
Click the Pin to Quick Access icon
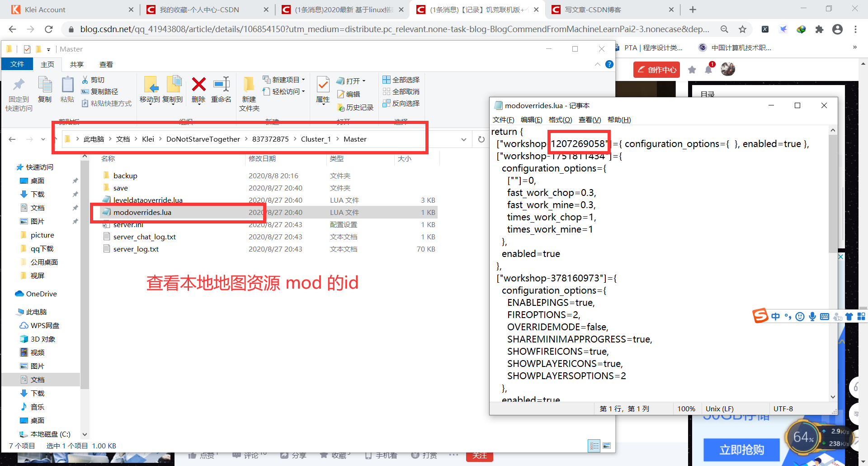click(19, 85)
